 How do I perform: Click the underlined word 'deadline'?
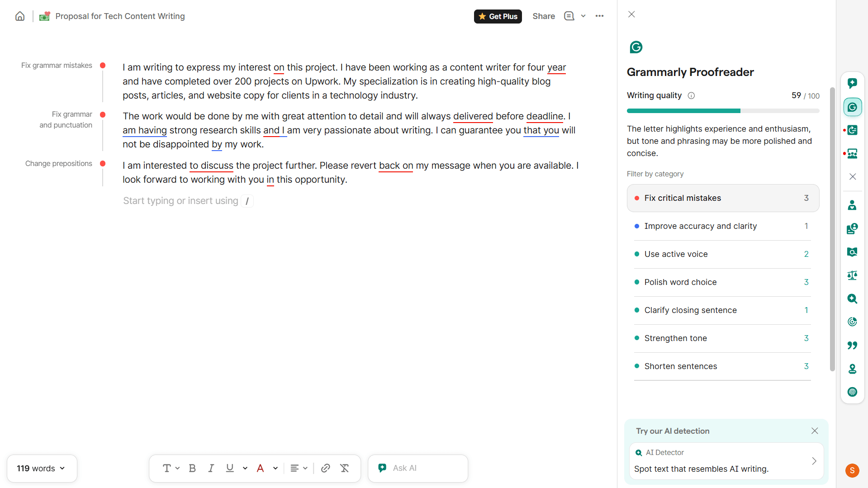(545, 116)
